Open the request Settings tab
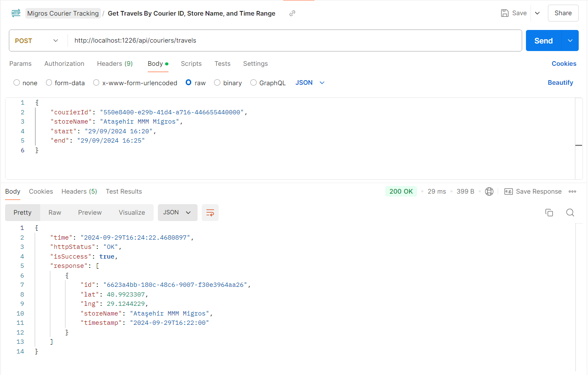Viewport: 588px width, 375px height. [x=255, y=64]
